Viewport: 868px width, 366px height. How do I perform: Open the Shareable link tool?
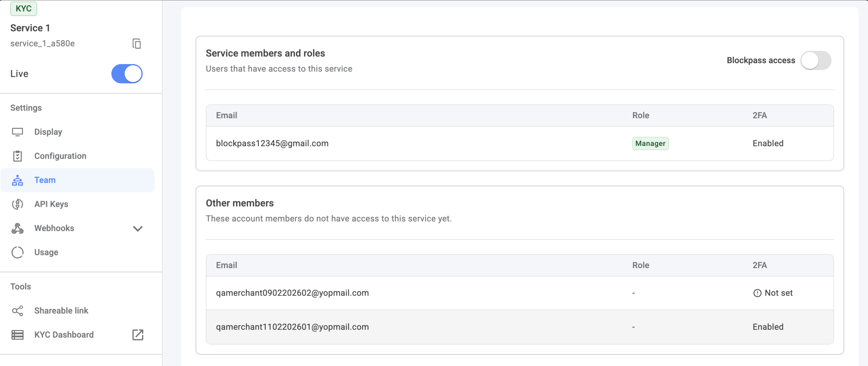pos(61,310)
